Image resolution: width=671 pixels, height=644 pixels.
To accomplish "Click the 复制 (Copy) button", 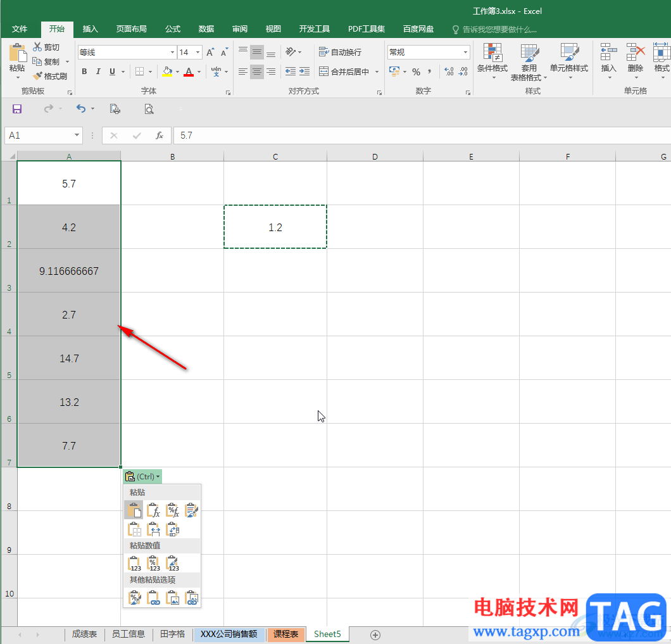I will click(47, 61).
